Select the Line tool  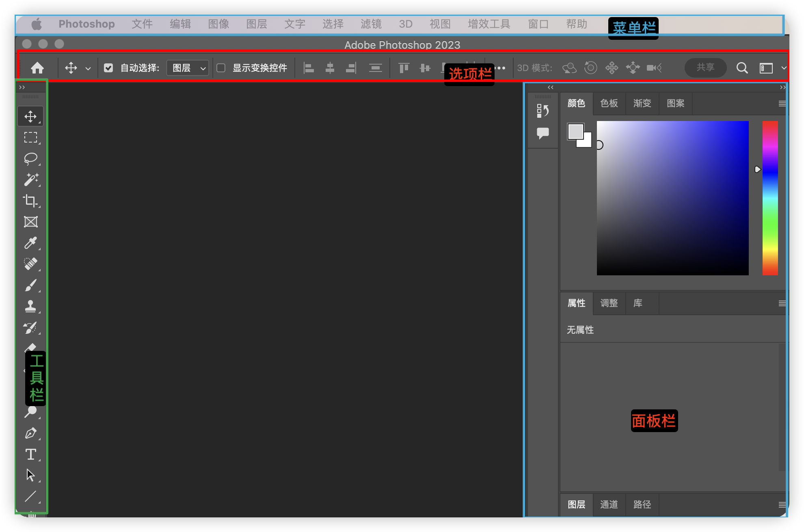tap(30, 496)
